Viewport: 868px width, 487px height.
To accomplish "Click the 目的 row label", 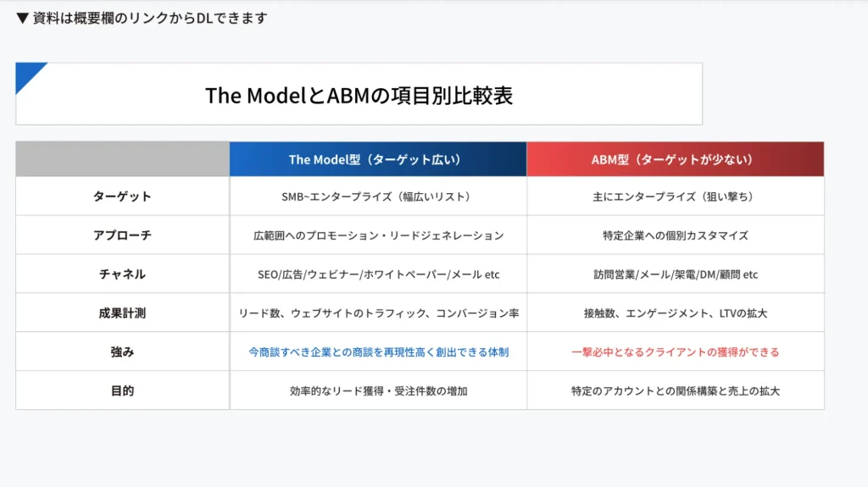I will pos(122,391).
